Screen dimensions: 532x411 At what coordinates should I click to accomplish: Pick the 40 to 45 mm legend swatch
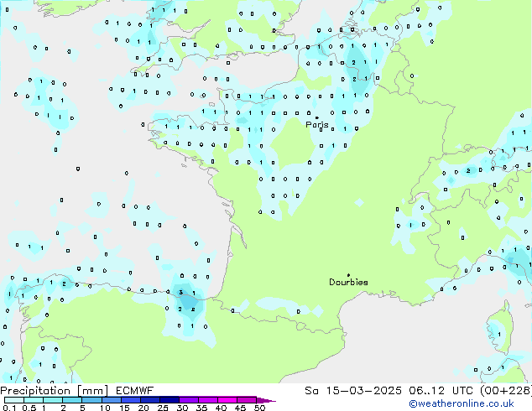pyautogui.click(x=227, y=400)
